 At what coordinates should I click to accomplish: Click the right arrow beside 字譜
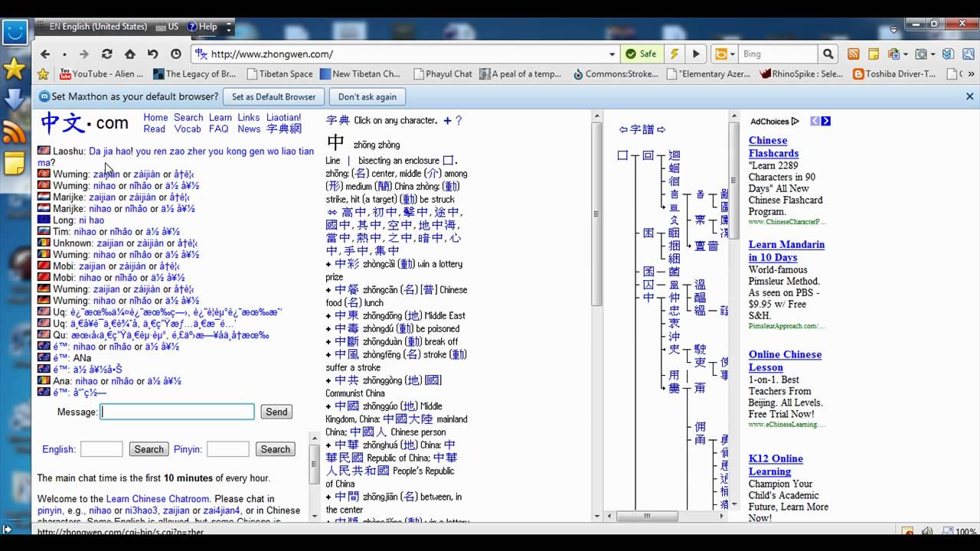pyautogui.click(x=661, y=129)
